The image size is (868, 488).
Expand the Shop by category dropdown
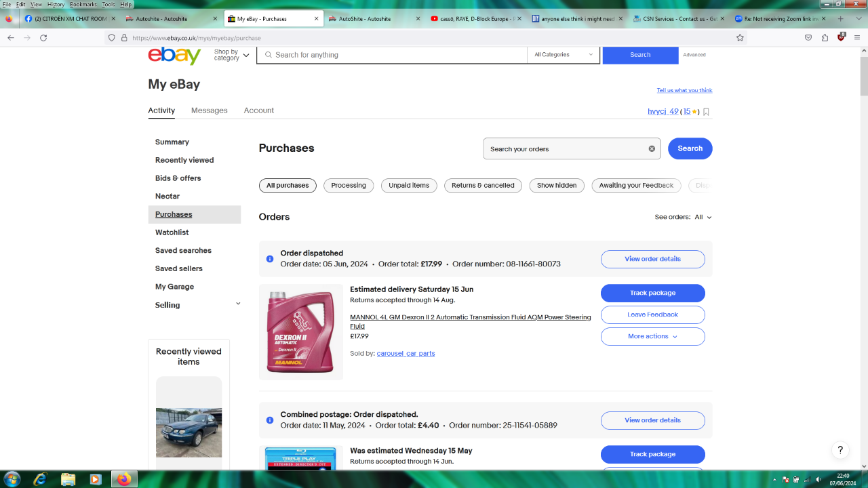(231, 55)
